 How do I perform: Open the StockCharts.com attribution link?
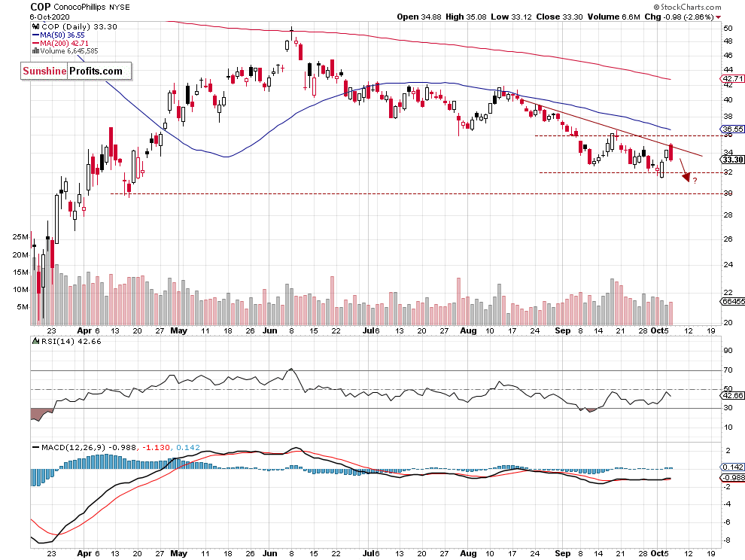[687, 7]
